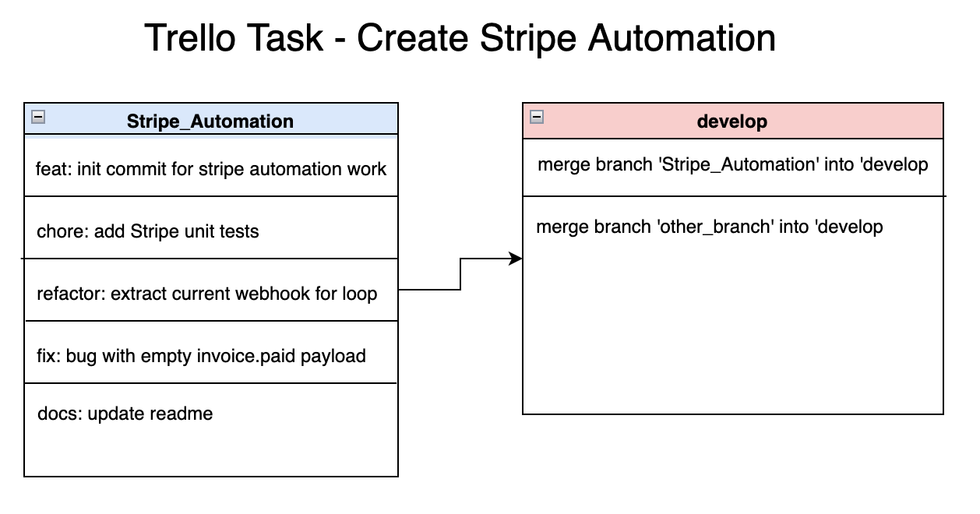Select the connector arrow pointing to develop

[460, 274]
